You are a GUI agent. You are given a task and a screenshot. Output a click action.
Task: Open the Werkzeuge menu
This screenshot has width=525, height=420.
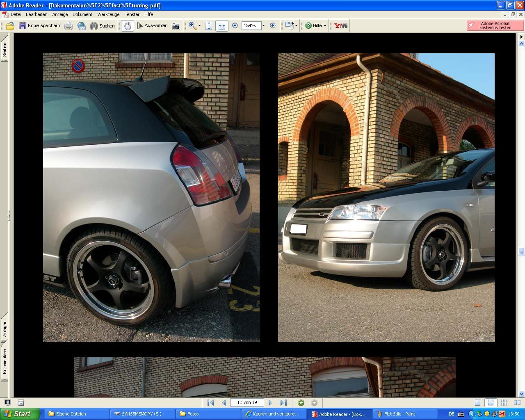[108, 14]
